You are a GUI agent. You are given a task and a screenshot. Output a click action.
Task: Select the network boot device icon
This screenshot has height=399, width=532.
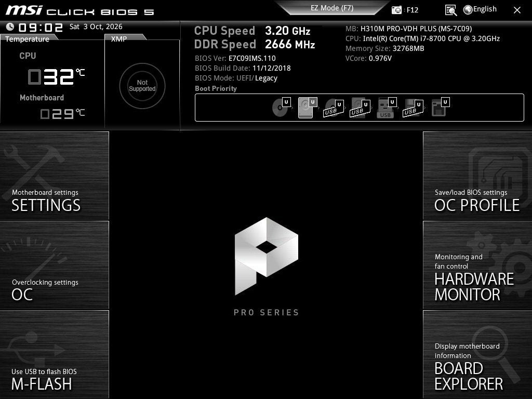(x=441, y=107)
